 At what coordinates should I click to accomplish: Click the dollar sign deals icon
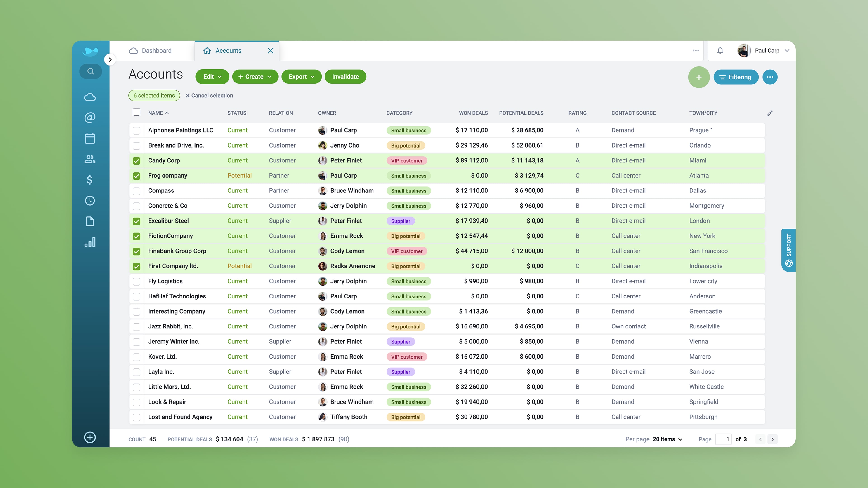90,180
